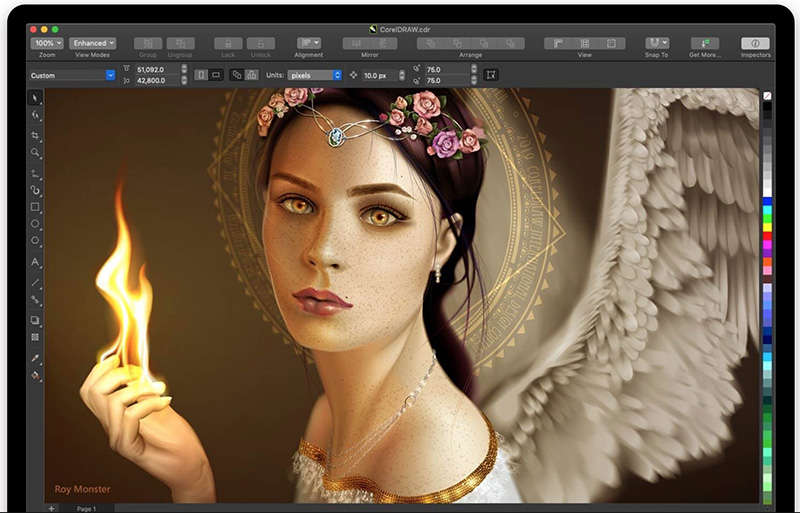Toggle rulers in the View group
This screenshot has height=513, width=800.
click(558, 43)
